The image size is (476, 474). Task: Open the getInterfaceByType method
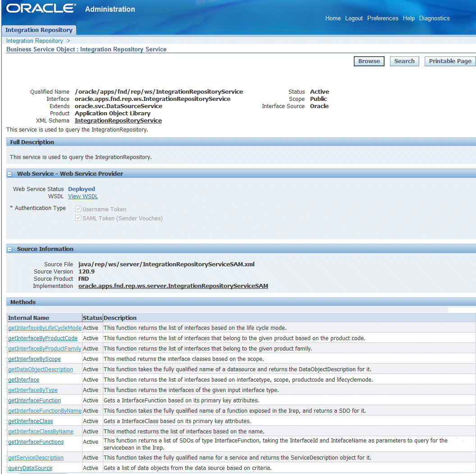click(x=33, y=390)
